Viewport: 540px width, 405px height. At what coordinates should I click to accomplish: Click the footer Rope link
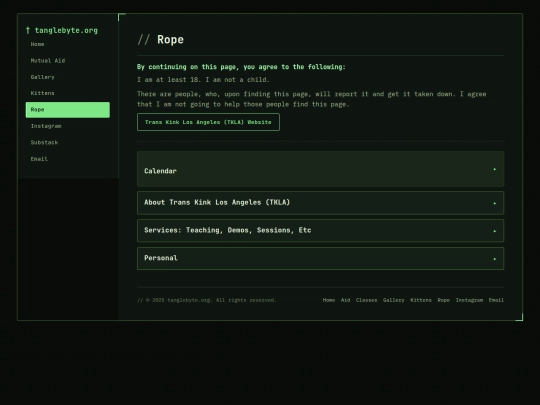444,300
